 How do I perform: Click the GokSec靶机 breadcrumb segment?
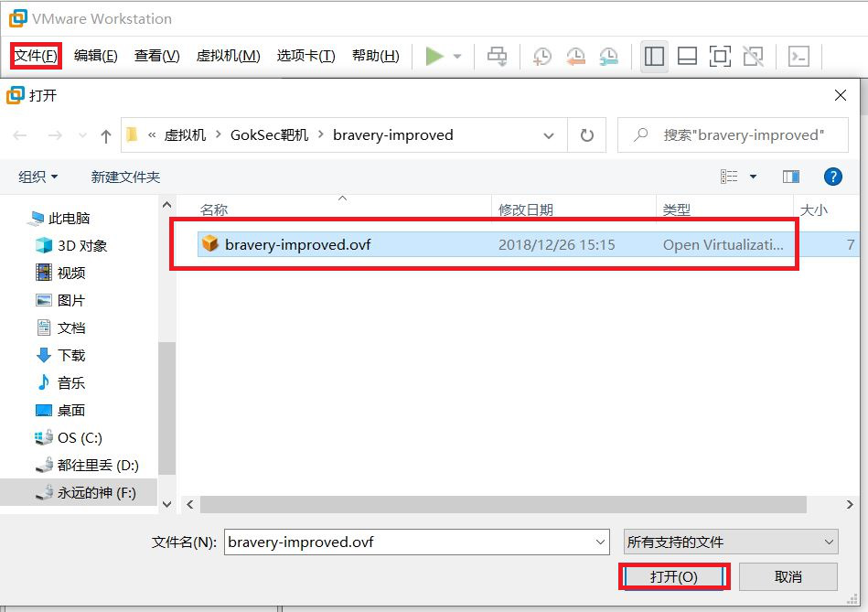[x=269, y=135]
